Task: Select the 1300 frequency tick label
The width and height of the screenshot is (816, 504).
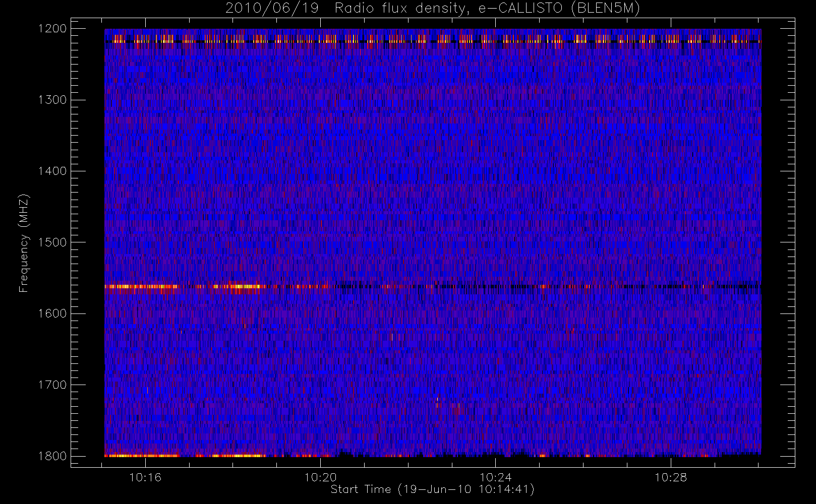Action: tap(52, 100)
